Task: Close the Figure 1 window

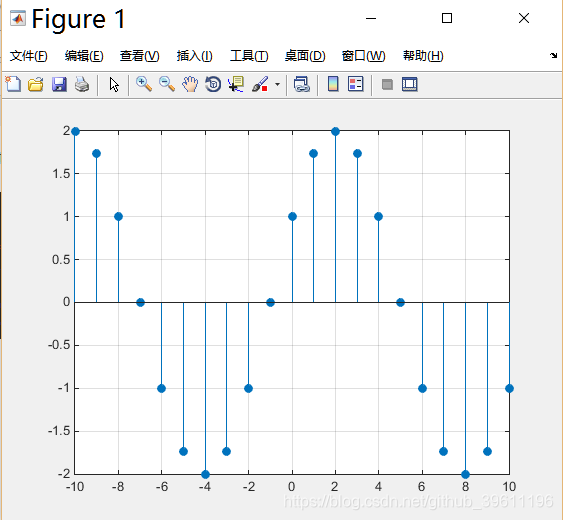Action: tap(524, 18)
